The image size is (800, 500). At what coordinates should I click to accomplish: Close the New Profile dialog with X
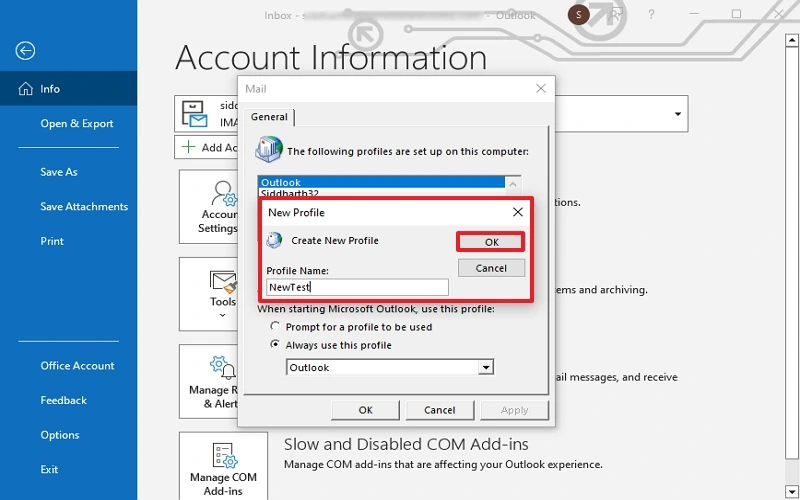pyautogui.click(x=517, y=212)
